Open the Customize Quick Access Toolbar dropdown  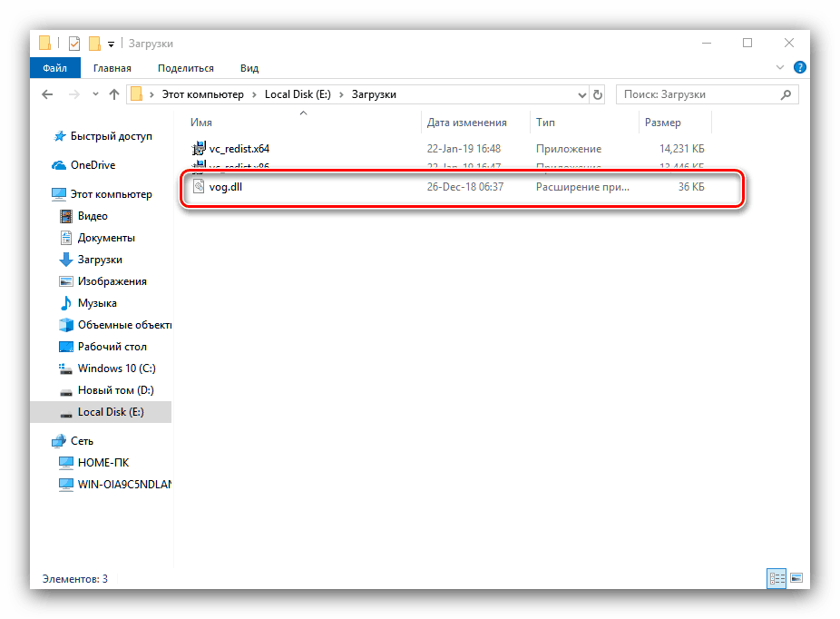(x=111, y=44)
